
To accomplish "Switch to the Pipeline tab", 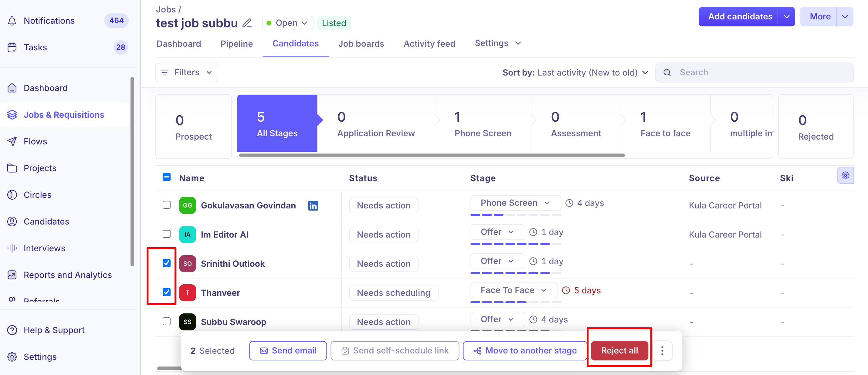I will point(236,43).
